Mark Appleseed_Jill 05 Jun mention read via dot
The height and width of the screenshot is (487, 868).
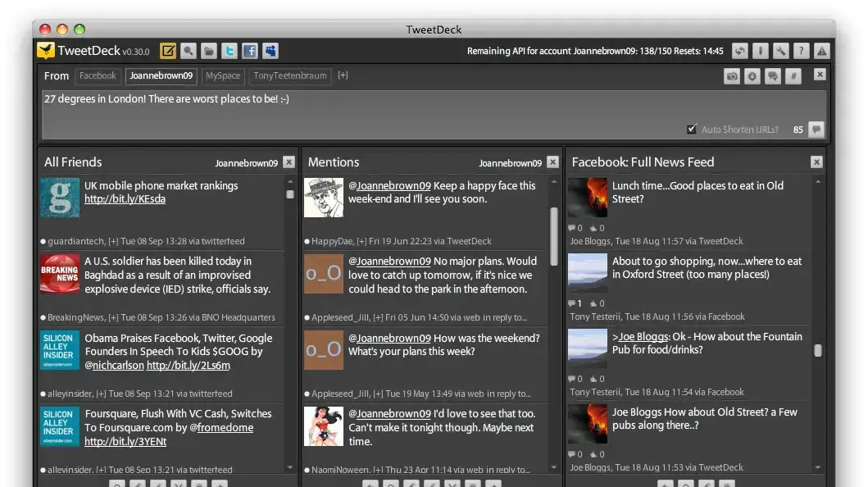click(x=307, y=317)
